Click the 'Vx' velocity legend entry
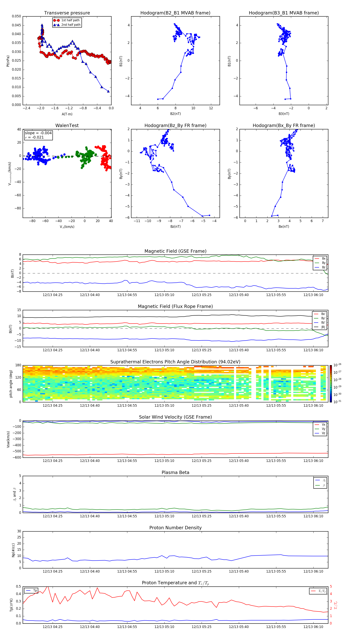Image resolution: width=351 pixels, height=644 pixels. pos(320,424)
